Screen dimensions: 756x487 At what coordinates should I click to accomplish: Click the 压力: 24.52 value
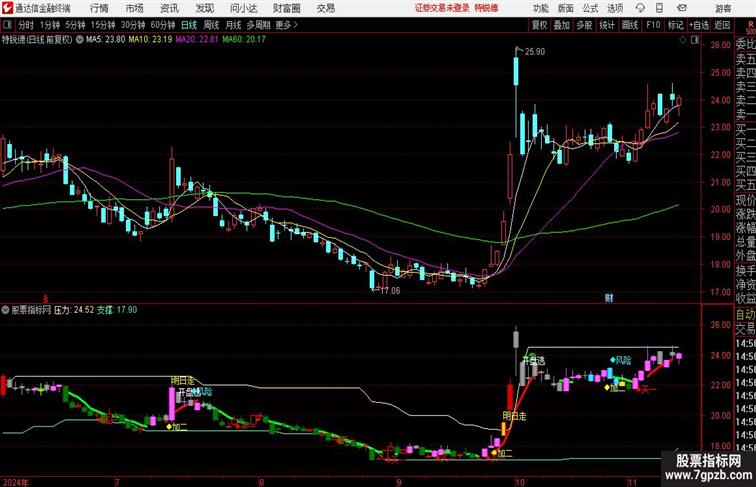coord(74,310)
